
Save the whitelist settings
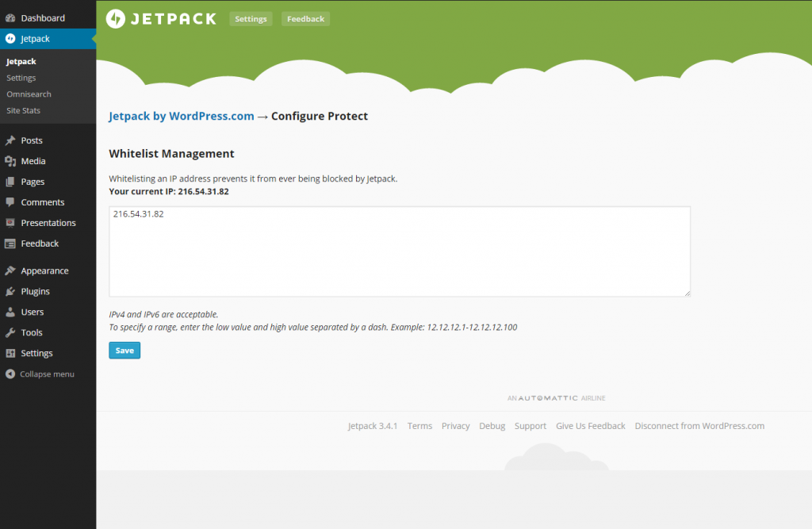point(124,351)
